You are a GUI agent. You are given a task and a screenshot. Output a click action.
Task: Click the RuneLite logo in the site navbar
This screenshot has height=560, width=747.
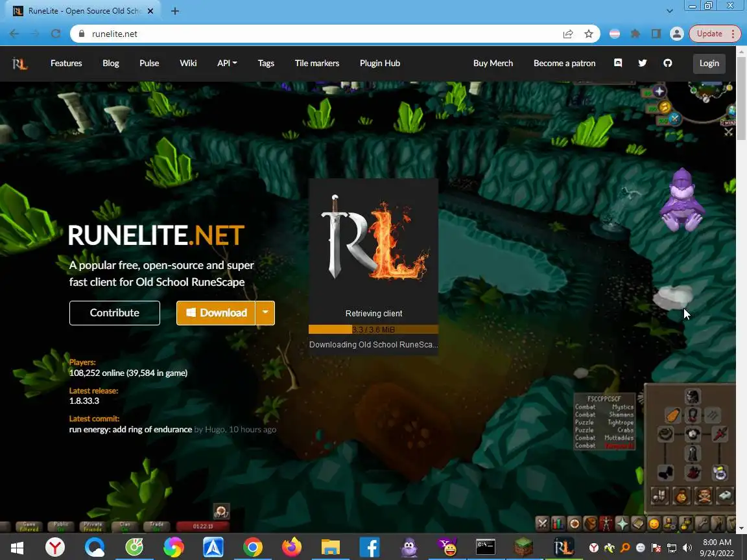point(19,64)
